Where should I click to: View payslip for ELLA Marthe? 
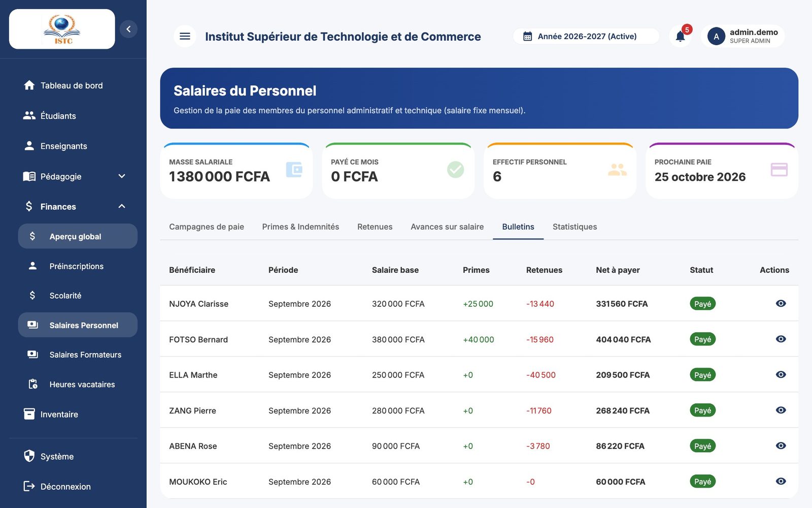781,374
